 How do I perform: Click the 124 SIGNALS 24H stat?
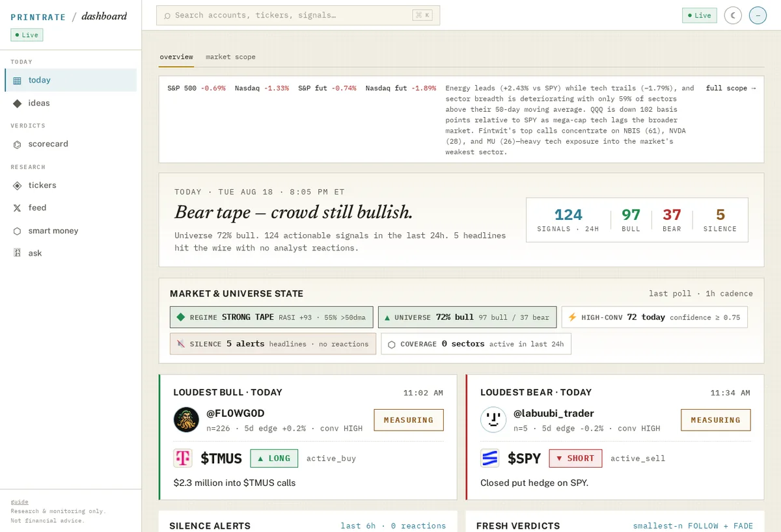click(x=568, y=220)
